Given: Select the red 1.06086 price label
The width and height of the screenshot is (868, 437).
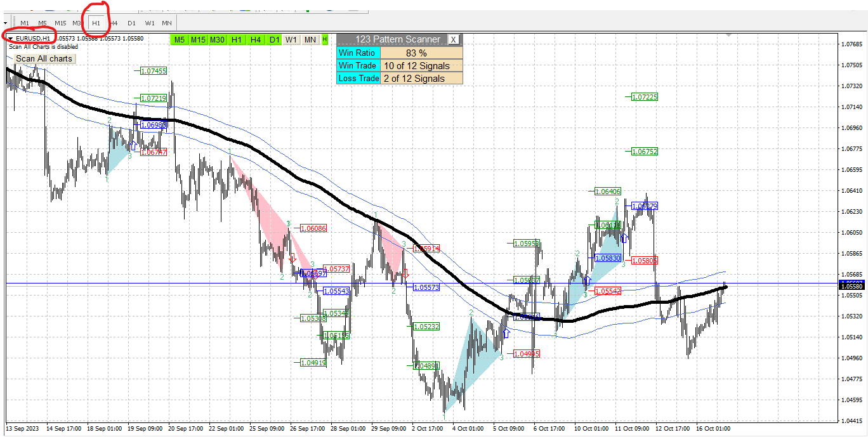Looking at the screenshot, I should pyautogui.click(x=313, y=228).
